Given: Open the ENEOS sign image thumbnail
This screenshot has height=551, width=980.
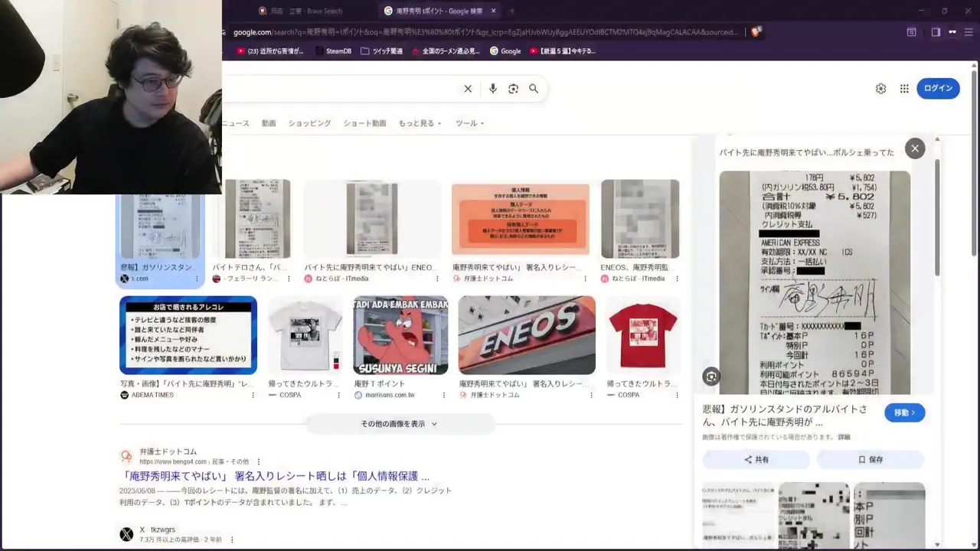Looking at the screenshot, I should tap(527, 335).
